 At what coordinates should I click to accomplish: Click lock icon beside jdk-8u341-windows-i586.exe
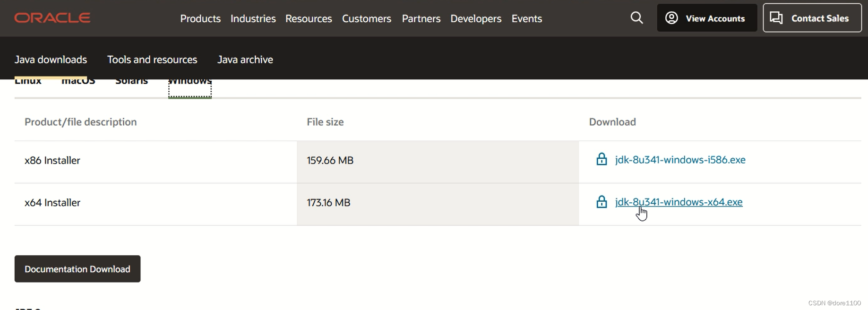(602, 159)
